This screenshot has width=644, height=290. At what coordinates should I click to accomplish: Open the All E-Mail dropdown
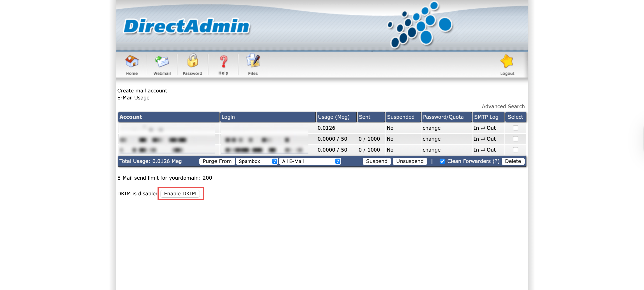coord(310,161)
